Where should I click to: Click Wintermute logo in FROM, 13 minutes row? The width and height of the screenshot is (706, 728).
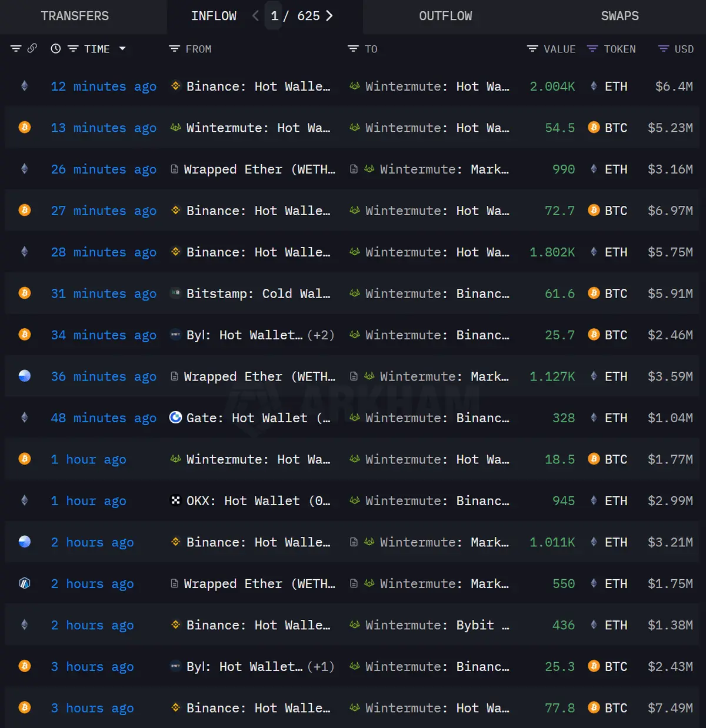tap(175, 127)
